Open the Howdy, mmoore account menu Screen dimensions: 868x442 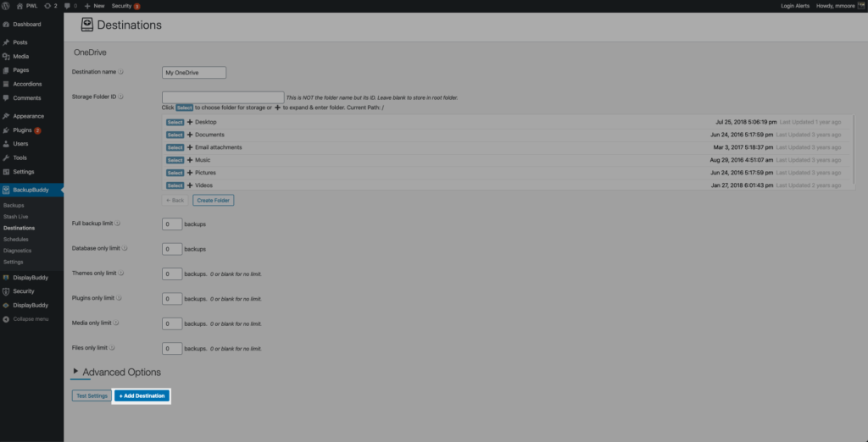840,6
